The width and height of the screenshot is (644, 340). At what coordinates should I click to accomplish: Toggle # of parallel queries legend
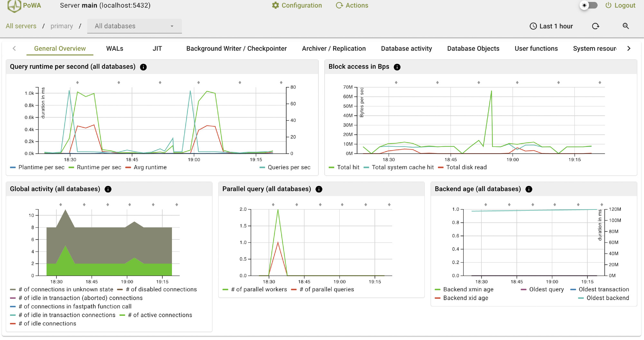tap(322, 289)
